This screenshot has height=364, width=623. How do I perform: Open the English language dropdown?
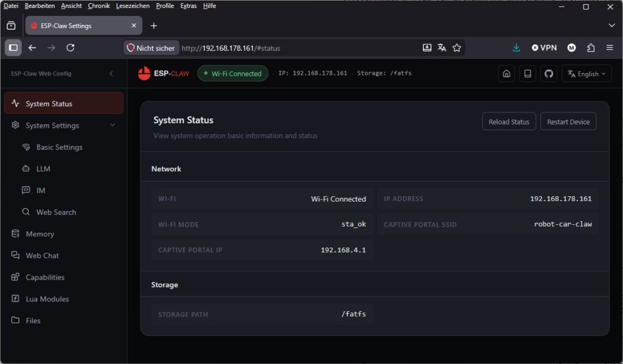click(586, 74)
